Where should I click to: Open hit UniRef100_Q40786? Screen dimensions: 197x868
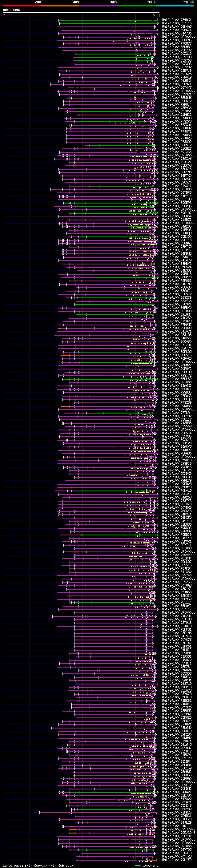(x=177, y=33)
